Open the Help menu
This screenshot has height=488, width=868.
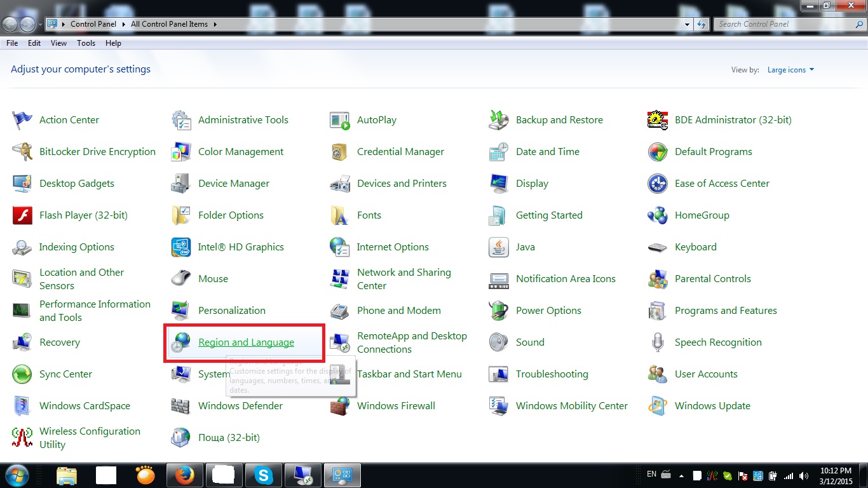coord(113,43)
